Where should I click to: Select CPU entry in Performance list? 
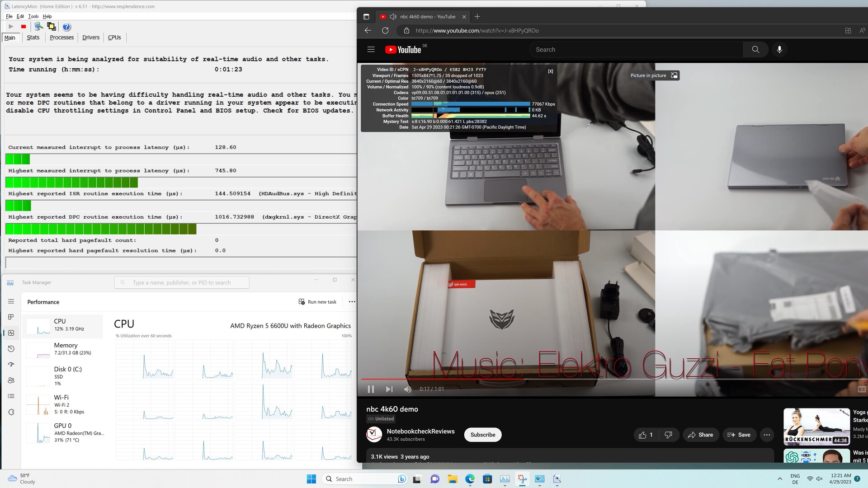coord(63,325)
